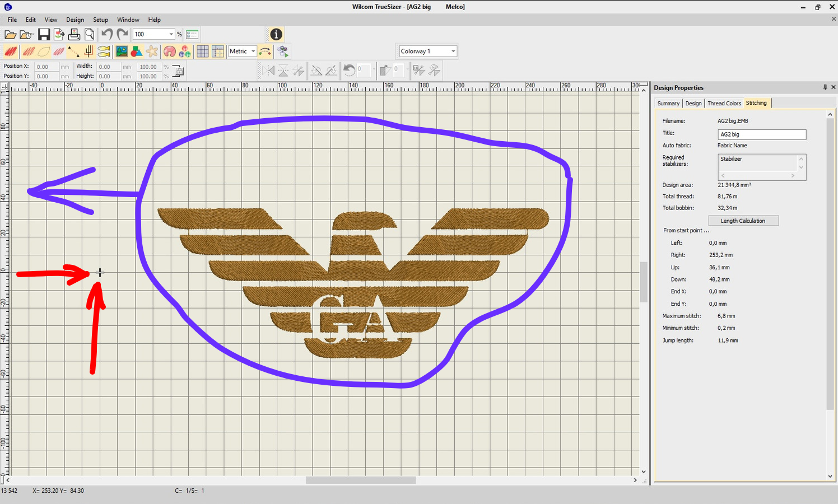Viewport: 838px width, 504px height.
Task: Click the beige star-shaped applique icon
Action: point(152,52)
